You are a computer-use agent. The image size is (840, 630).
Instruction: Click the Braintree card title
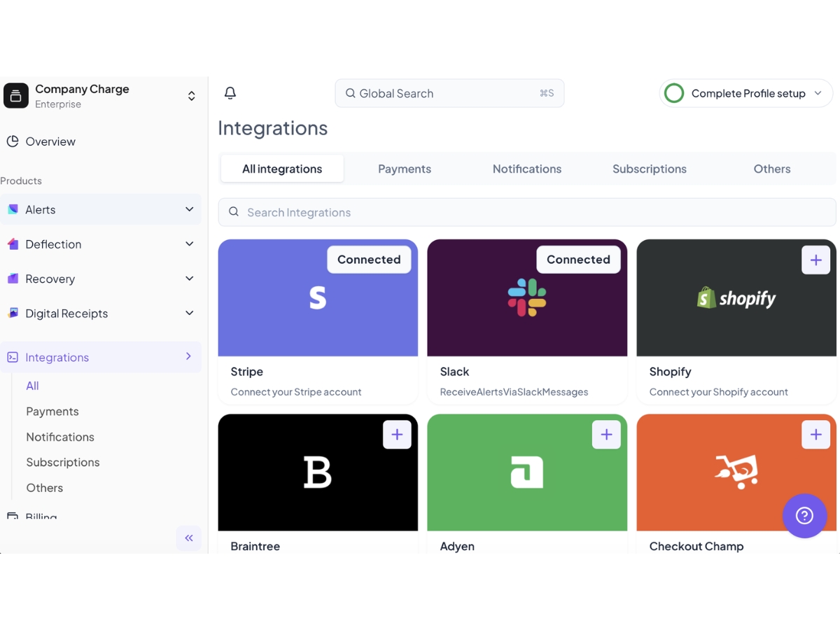point(255,546)
